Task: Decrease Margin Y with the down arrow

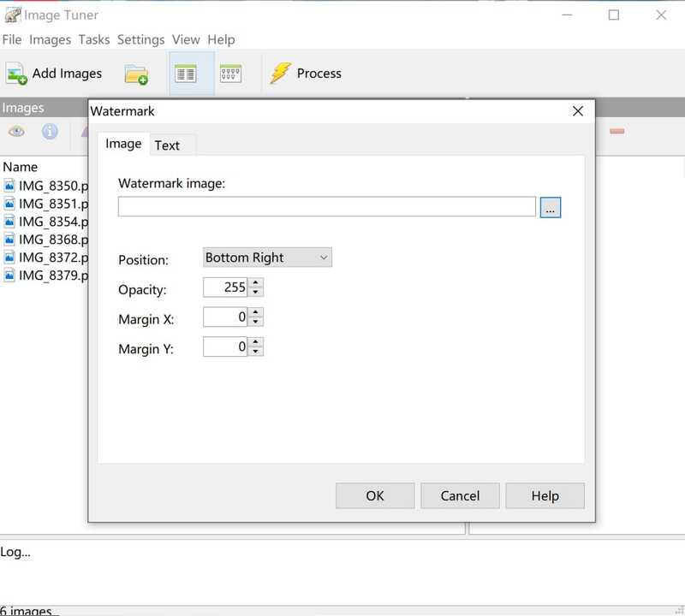Action: [x=255, y=352]
